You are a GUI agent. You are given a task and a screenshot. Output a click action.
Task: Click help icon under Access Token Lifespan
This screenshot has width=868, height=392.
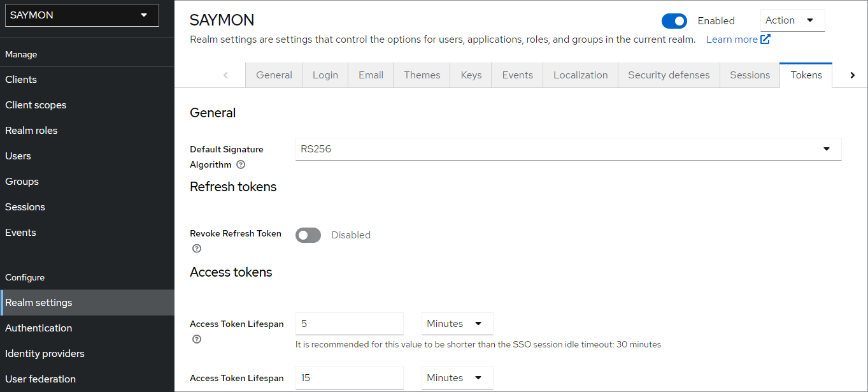tap(197, 339)
